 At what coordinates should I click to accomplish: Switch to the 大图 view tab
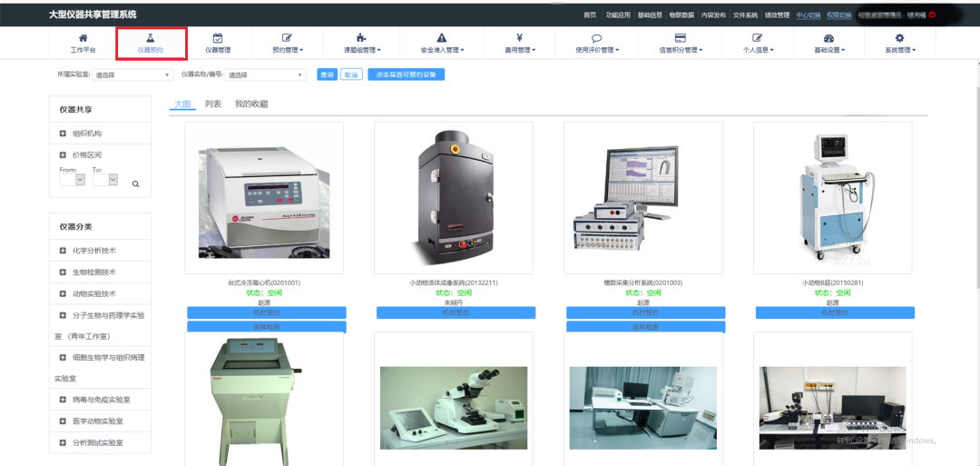coord(182,104)
